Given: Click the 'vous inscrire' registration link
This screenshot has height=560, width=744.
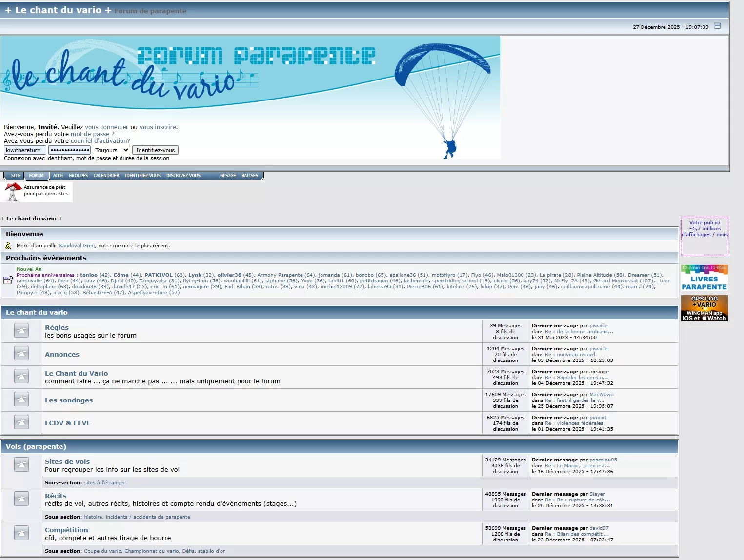Looking at the screenshot, I should click(158, 127).
